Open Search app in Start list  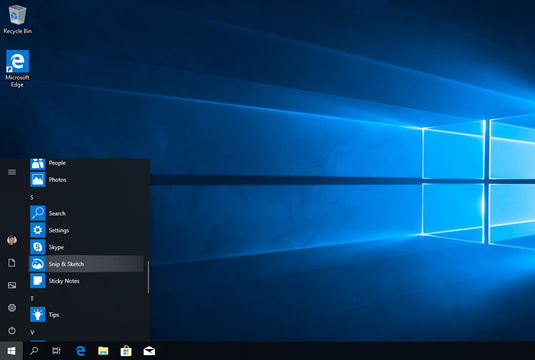tap(86, 213)
